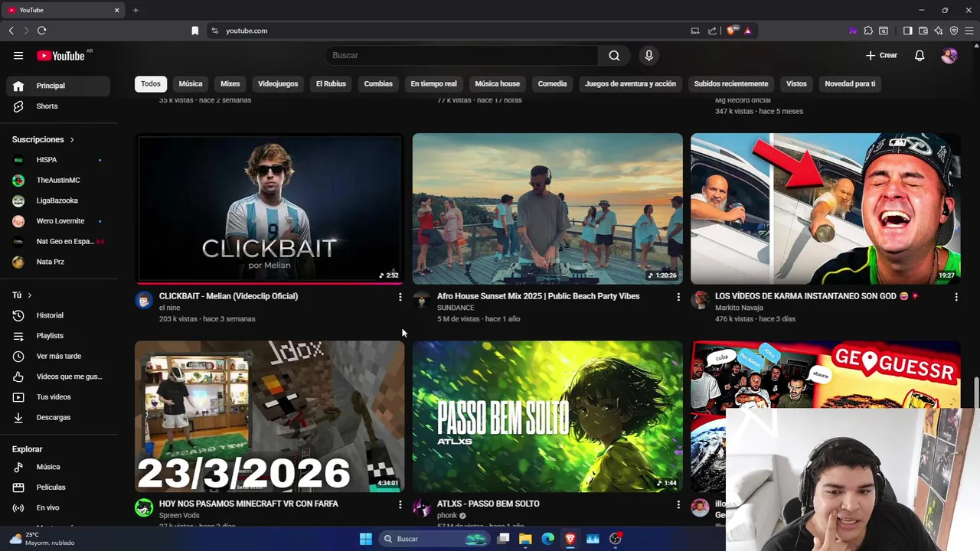The width and height of the screenshot is (980, 551).
Task: Click the YouTube Buscar search field
Action: 462,55
